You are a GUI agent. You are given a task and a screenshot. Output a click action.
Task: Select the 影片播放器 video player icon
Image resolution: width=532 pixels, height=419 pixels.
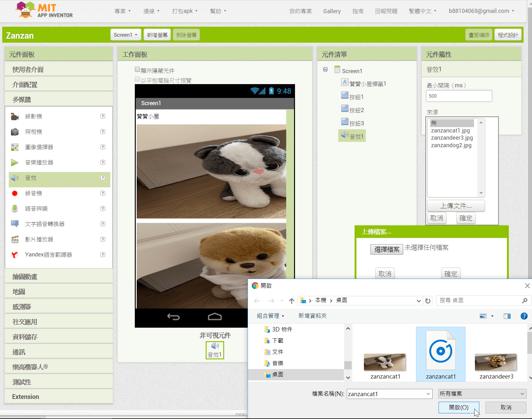pyautogui.click(x=15, y=239)
